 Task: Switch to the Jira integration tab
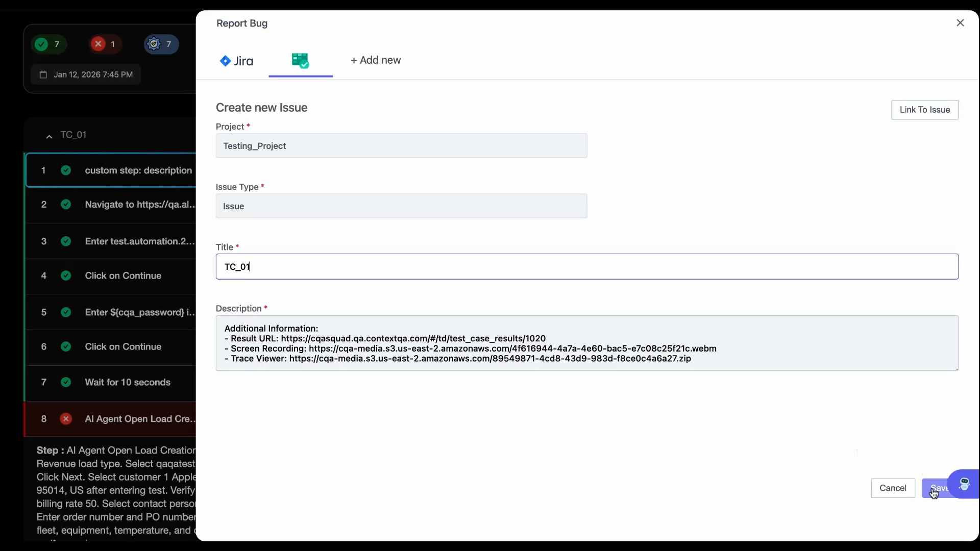point(236,61)
